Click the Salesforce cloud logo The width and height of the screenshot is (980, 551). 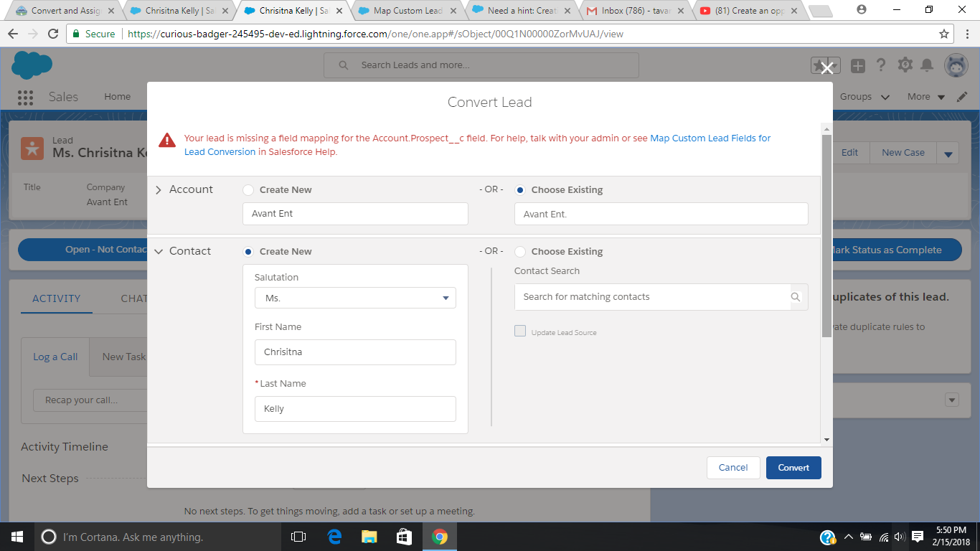32,65
